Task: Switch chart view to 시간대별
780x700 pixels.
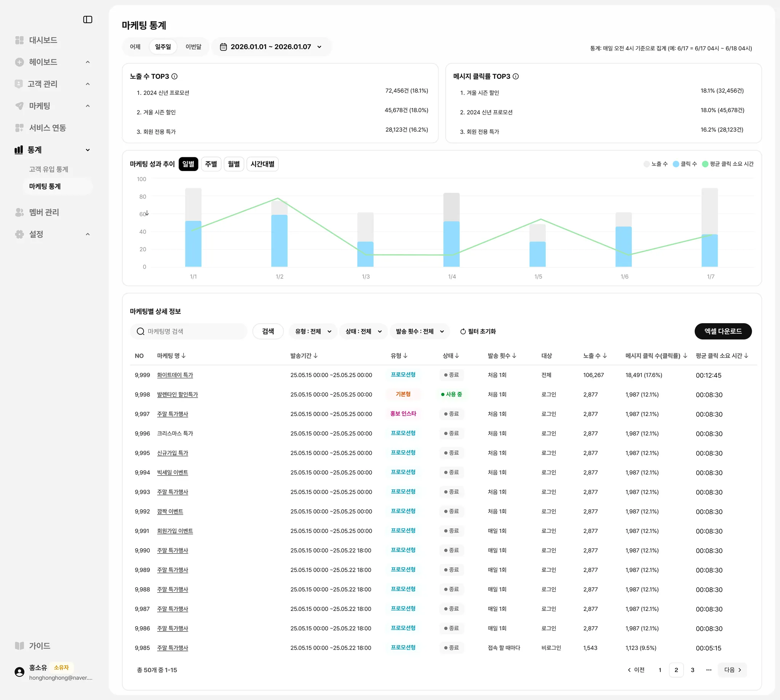Action: (x=262, y=164)
